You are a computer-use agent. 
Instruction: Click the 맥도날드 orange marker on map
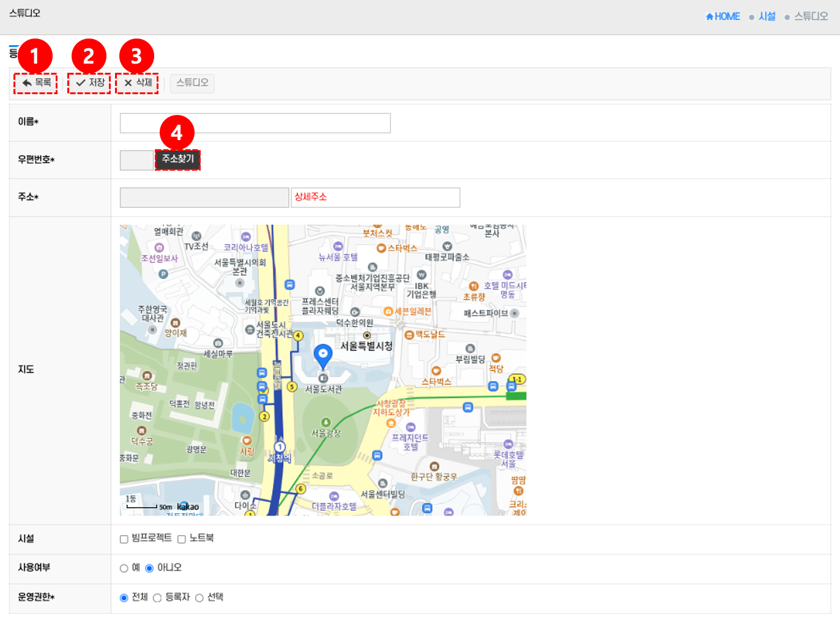(x=409, y=335)
